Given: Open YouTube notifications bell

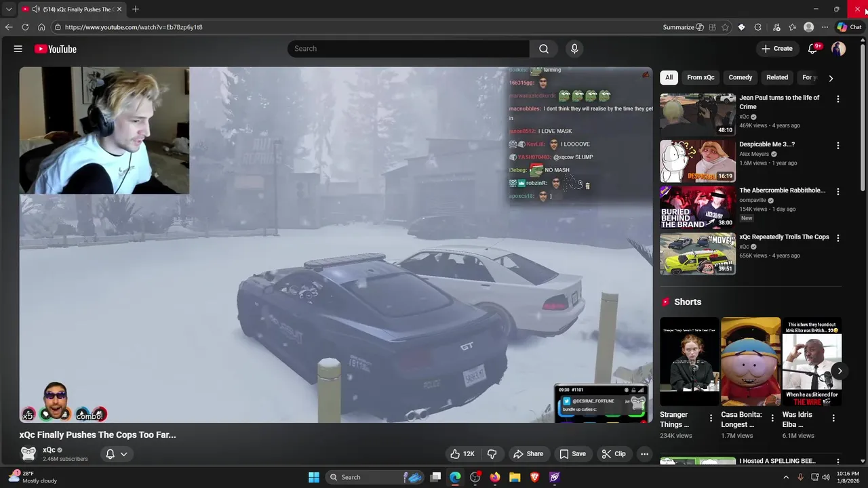Looking at the screenshot, I should coord(813,49).
